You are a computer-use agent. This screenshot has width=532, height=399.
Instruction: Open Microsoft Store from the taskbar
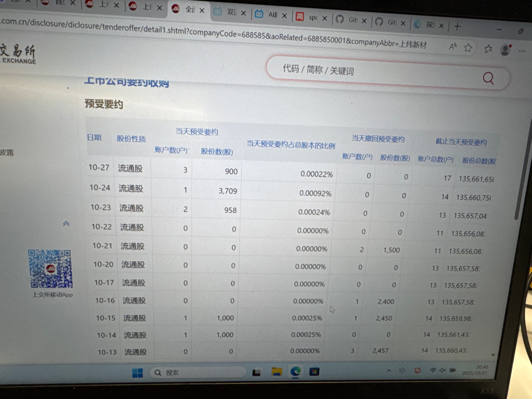[314, 371]
